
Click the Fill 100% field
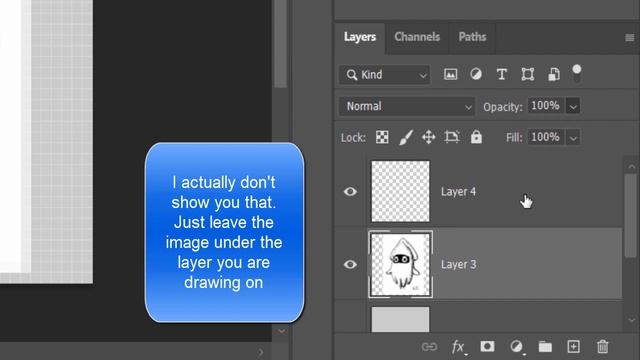pyautogui.click(x=545, y=137)
